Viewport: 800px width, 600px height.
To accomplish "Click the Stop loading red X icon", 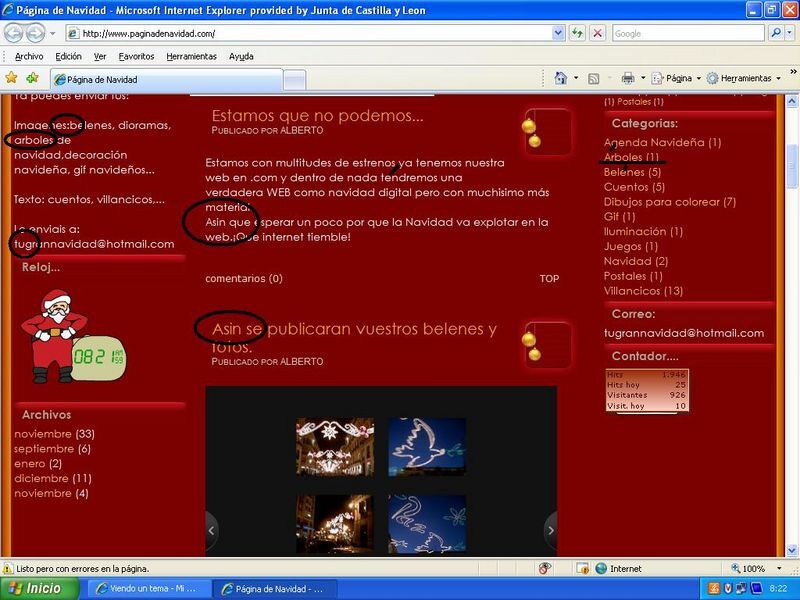I will click(597, 33).
